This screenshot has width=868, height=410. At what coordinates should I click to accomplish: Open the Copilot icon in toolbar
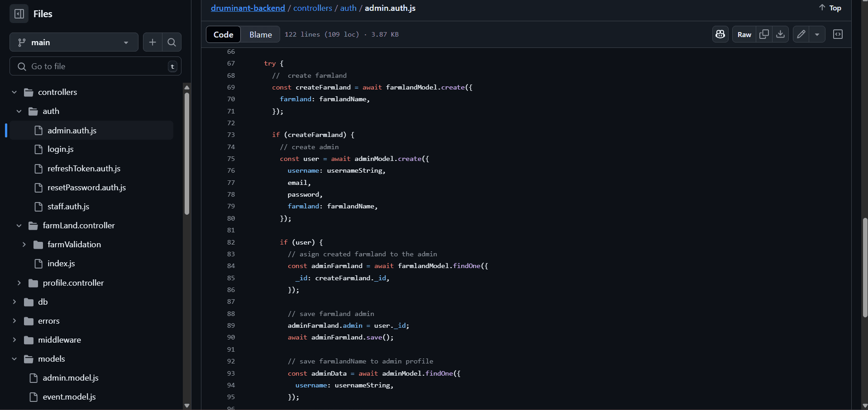coord(720,34)
